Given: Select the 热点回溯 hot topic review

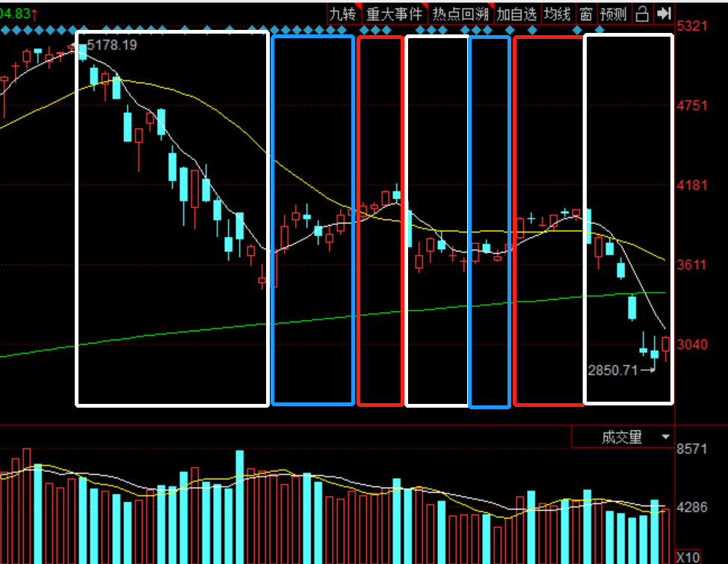Looking at the screenshot, I should click(x=461, y=14).
